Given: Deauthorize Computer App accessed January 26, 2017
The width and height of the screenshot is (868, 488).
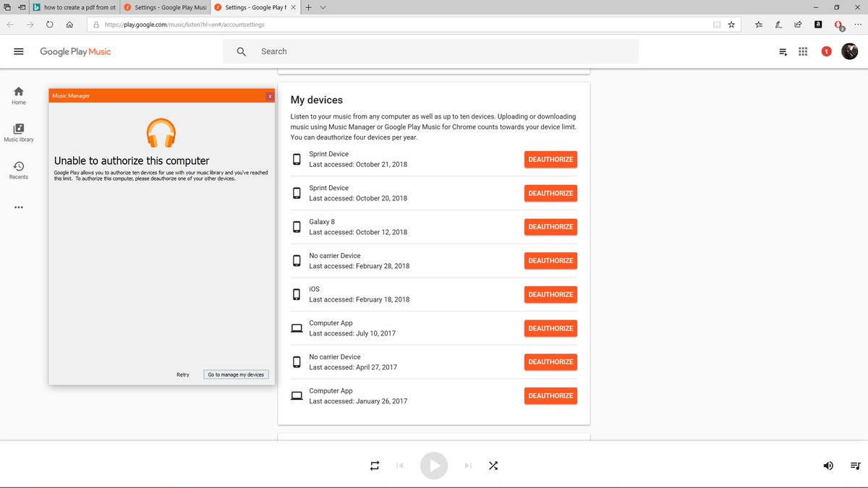Looking at the screenshot, I should [550, 395].
